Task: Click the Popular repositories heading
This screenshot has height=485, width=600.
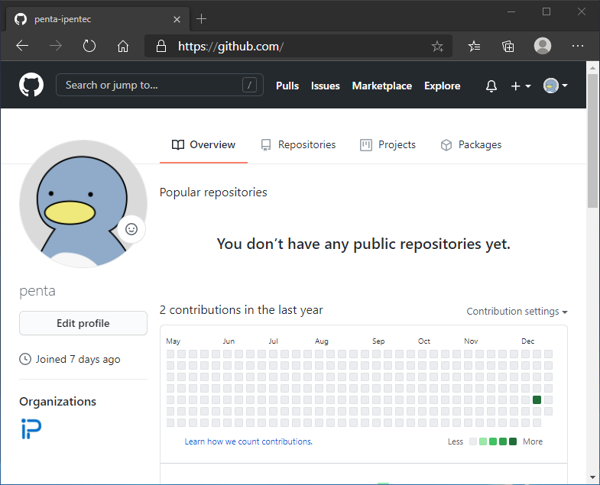Action: 213,192
